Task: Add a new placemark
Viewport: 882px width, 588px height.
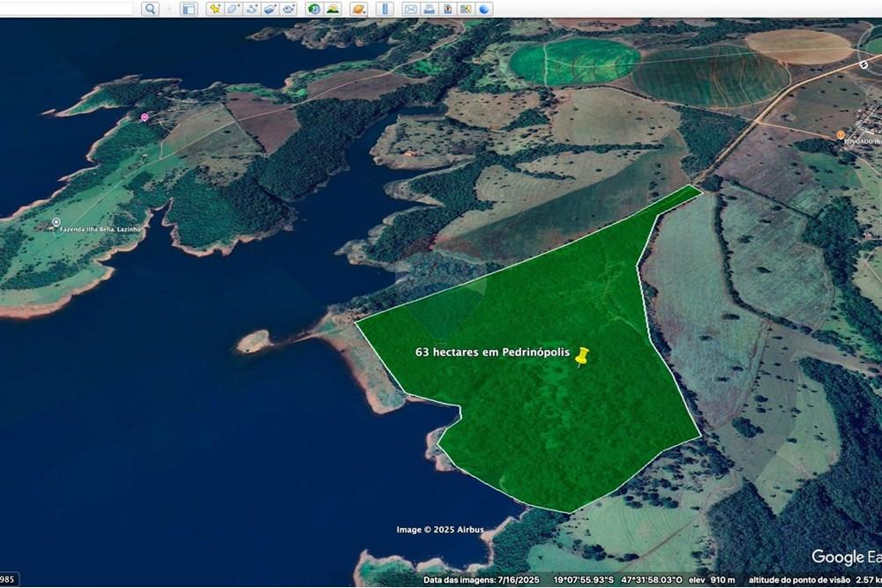Action: click(x=214, y=9)
